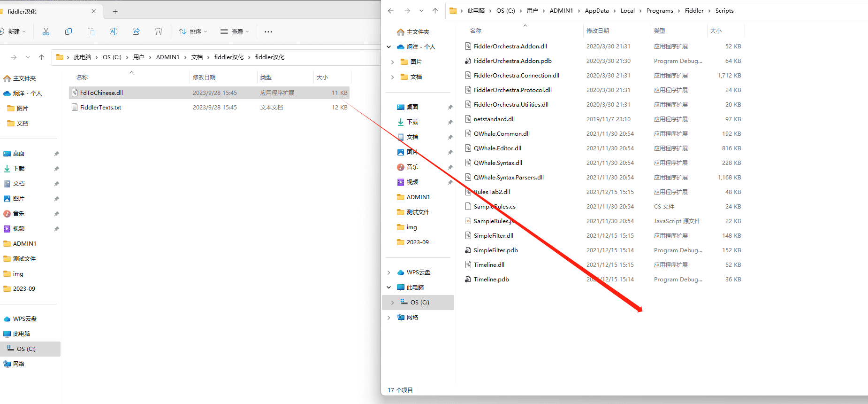Open the 新建 dropdown in left window

pos(13,31)
